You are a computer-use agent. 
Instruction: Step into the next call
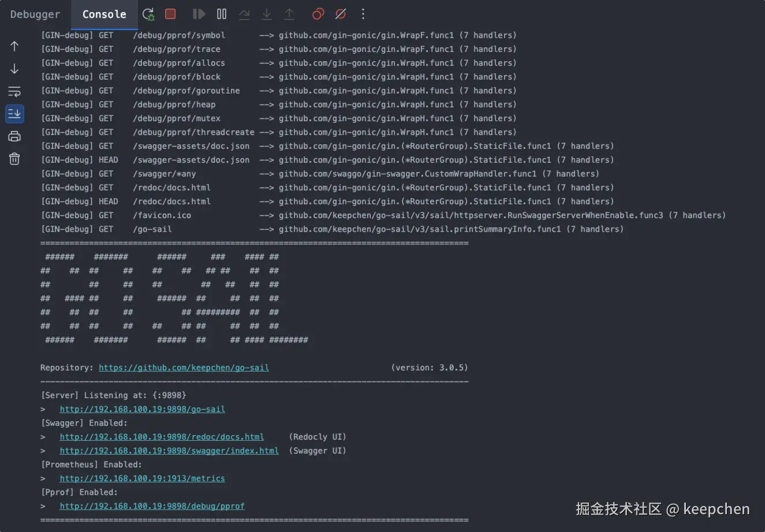tap(267, 14)
